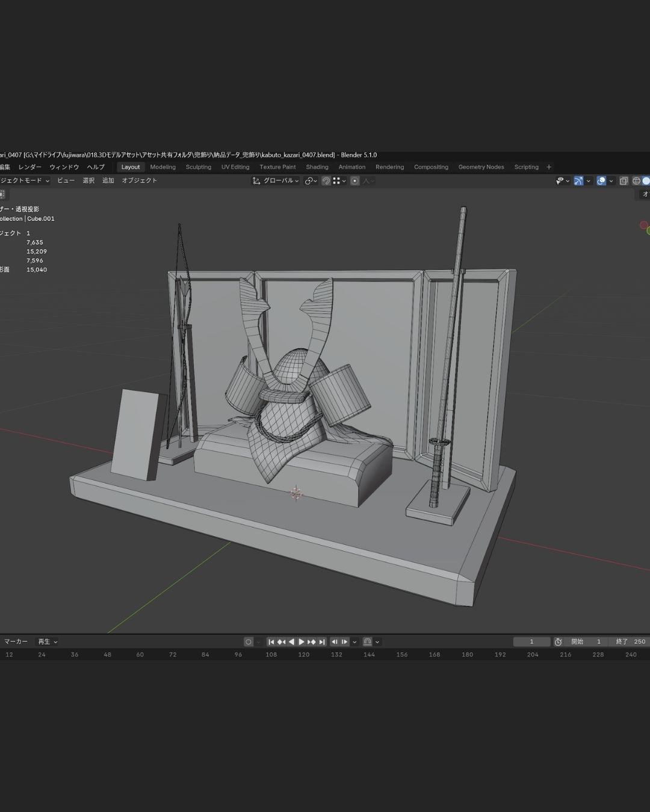The width and height of the screenshot is (650, 812).
Task: Open gizmo options dropdown arrow
Action: point(589,180)
